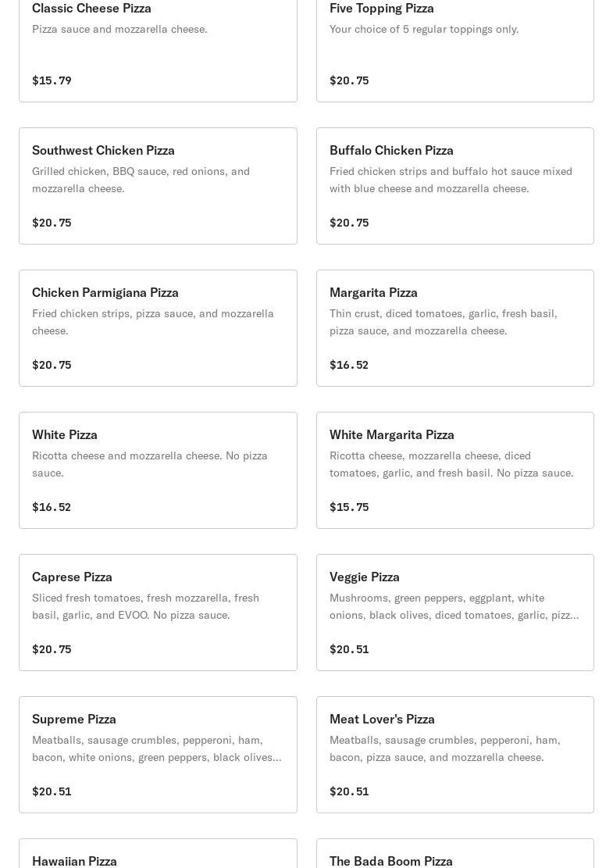The width and height of the screenshot is (613, 868).
Task: Click the Caprese Pizza $20.75 price
Action: pos(52,649)
